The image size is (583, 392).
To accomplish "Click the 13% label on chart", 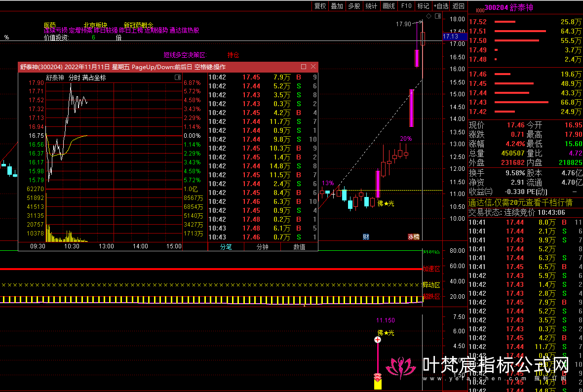I will [x=328, y=183].
